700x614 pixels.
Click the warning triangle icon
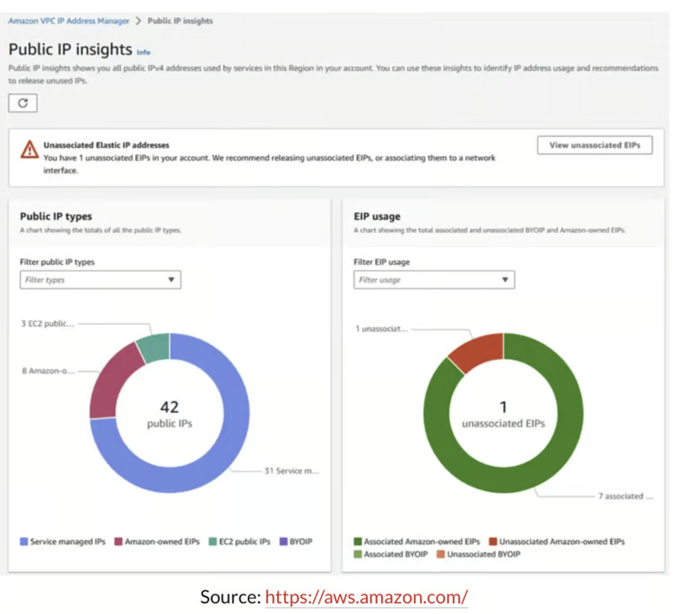(x=29, y=149)
